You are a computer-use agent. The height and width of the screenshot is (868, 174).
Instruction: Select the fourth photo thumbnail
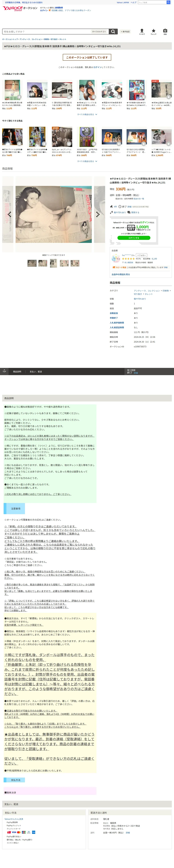point(64,263)
